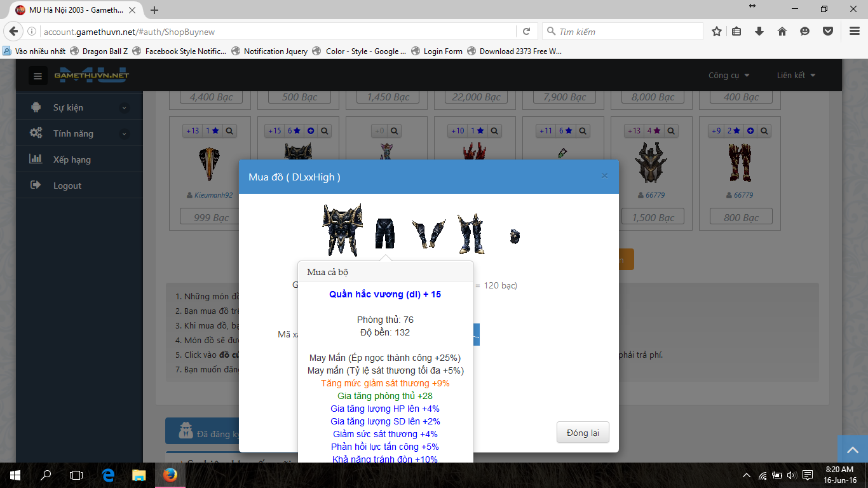Click the 8,000 Bạc price button
Image resolution: width=868 pixels, height=488 pixels.
pos(653,97)
